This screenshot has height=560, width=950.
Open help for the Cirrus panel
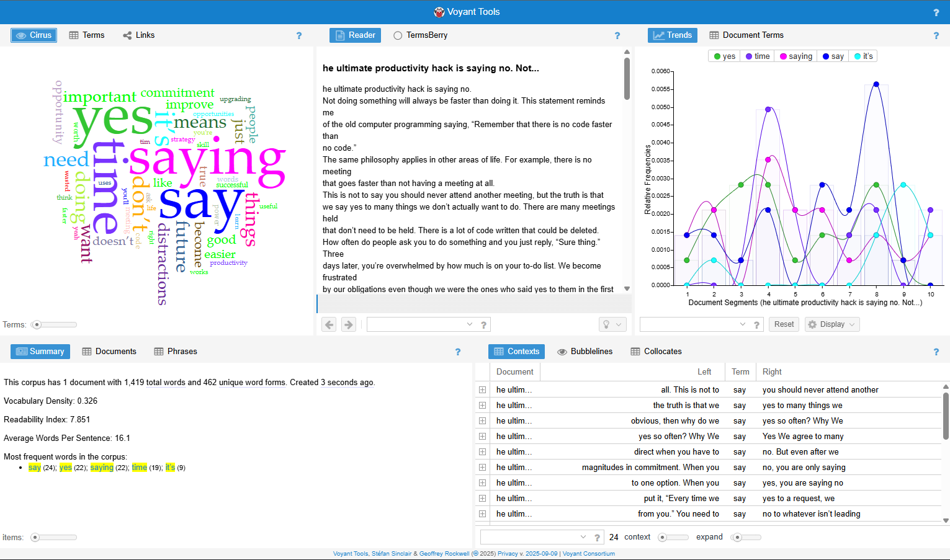tap(299, 36)
